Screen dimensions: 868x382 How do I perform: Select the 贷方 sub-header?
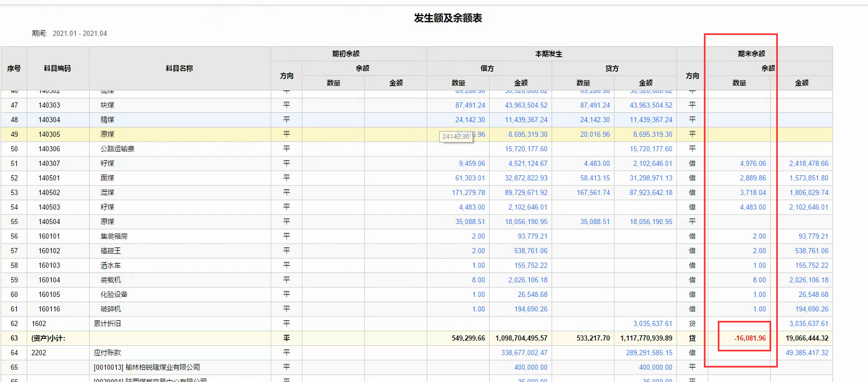(x=614, y=68)
